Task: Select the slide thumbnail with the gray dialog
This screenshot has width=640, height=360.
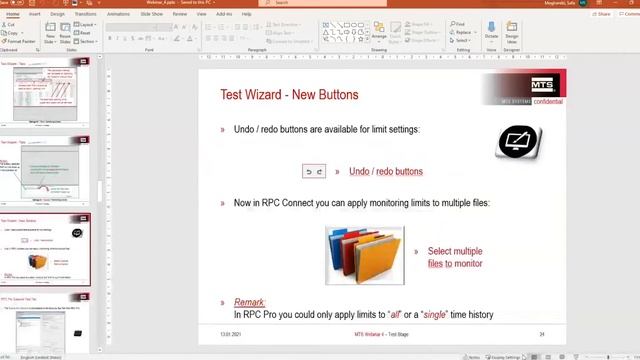Action: click(x=45, y=171)
